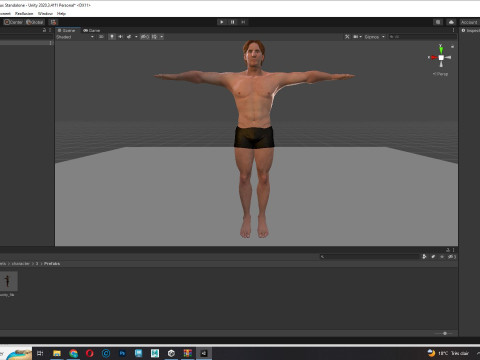Open WinRAR from the taskbar

coord(187,353)
